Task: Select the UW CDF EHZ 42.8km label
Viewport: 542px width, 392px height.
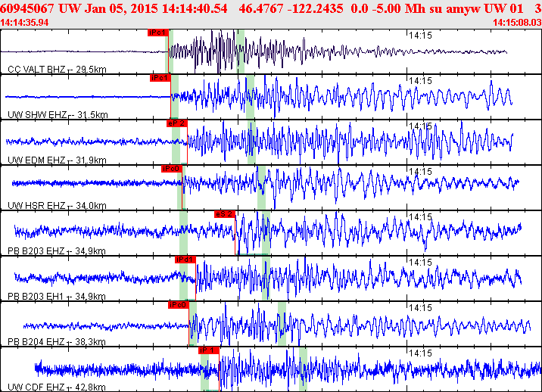Action: click(57, 387)
